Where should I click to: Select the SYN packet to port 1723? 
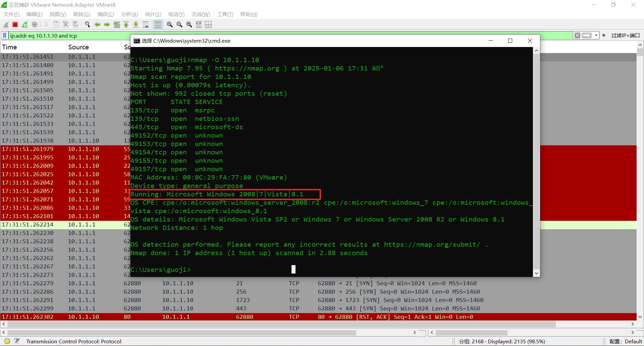coord(319,300)
